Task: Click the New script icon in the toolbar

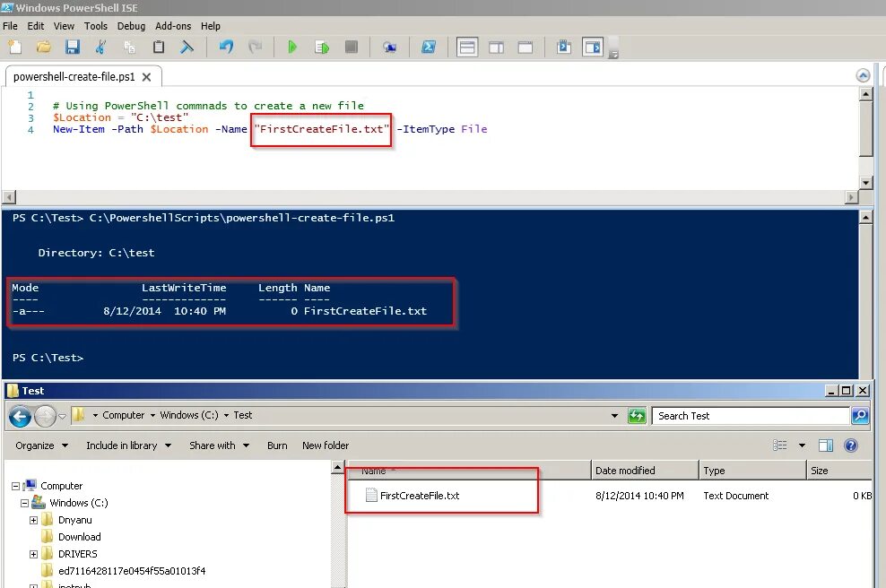Action: (14, 48)
